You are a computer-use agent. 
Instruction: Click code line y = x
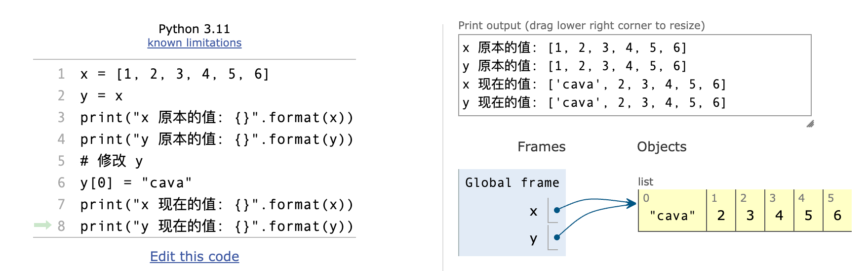click(x=102, y=96)
